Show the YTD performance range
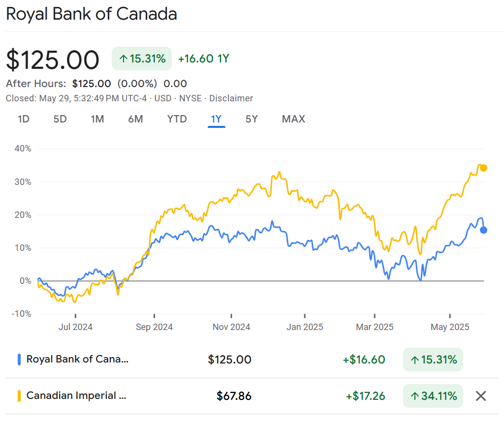Screen dimensions: 504x422 coord(177,119)
